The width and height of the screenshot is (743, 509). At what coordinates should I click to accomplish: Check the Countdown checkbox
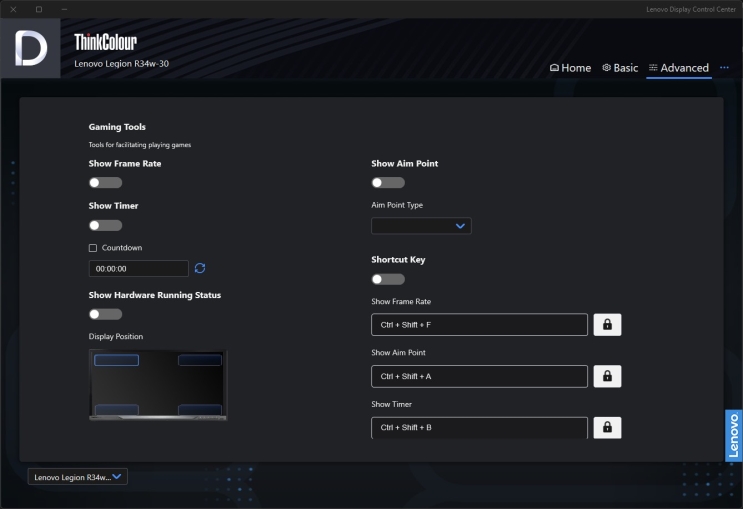tap(93, 248)
